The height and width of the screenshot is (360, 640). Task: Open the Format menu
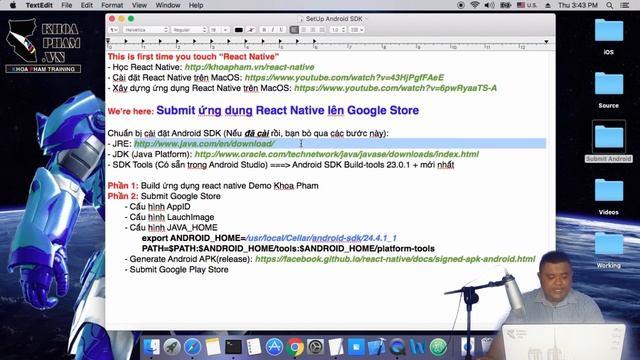click(x=112, y=5)
